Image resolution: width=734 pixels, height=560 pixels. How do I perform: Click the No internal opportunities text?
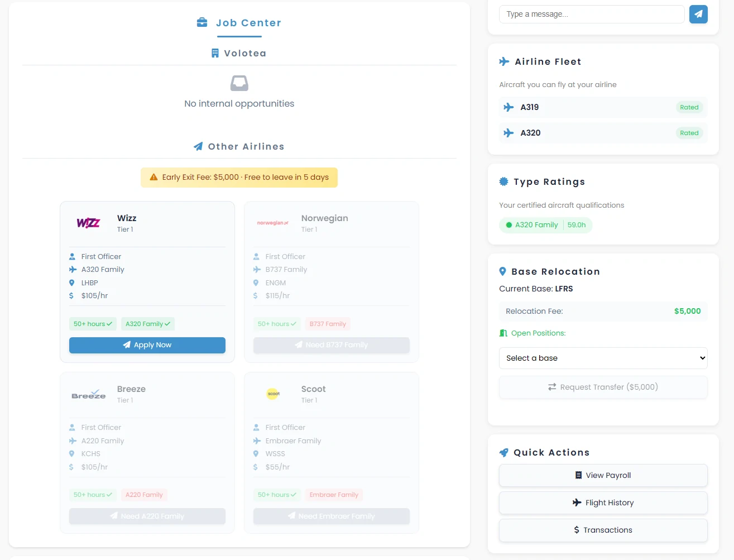pyautogui.click(x=239, y=104)
